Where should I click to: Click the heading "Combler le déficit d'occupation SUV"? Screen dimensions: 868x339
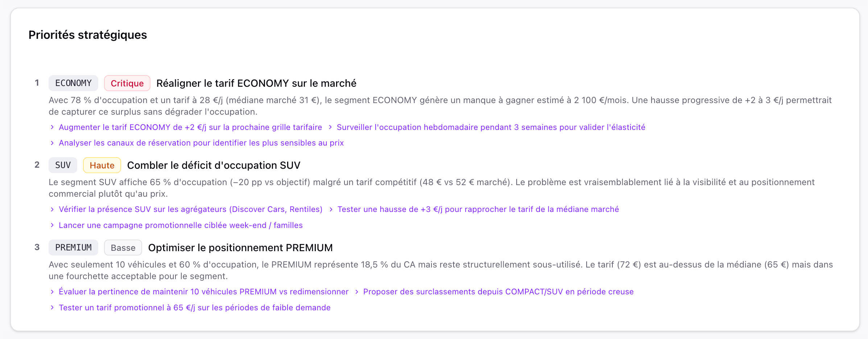click(x=214, y=166)
